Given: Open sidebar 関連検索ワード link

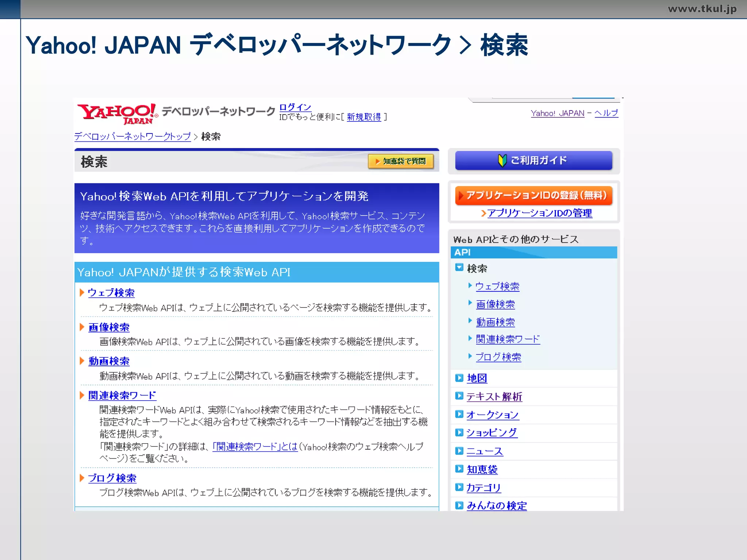Looking at the screenshot, I should (508, 339).
